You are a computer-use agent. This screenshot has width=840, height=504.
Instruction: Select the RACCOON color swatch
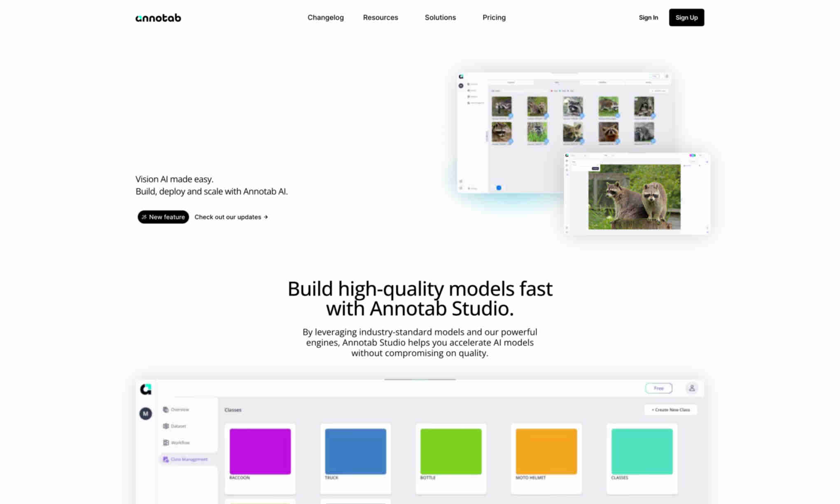click(x=259, y=450)
